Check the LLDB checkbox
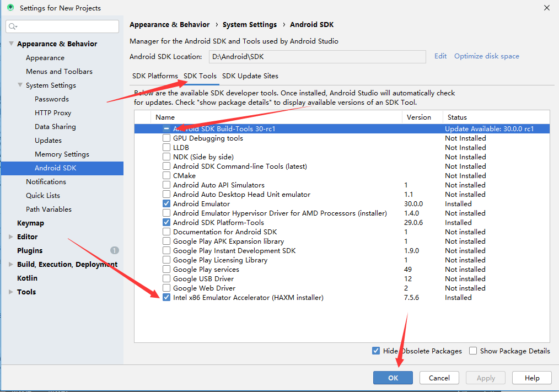Viewport: 559px width, 392px height. (166, 147)
